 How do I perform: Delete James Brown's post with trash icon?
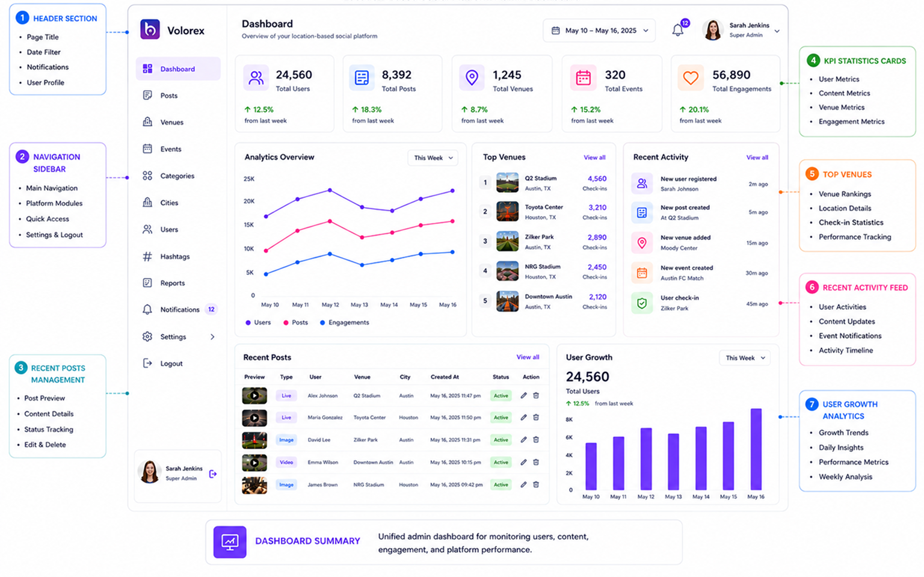point(536,484)
